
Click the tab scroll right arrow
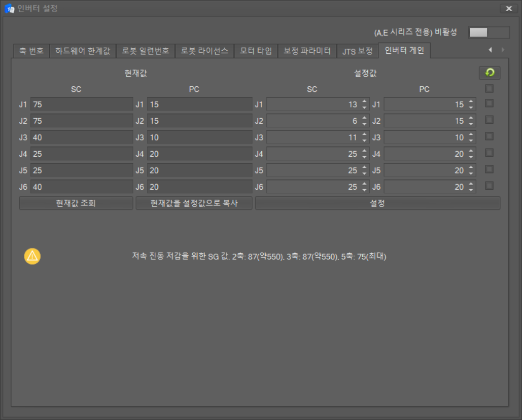pos(503,50)
